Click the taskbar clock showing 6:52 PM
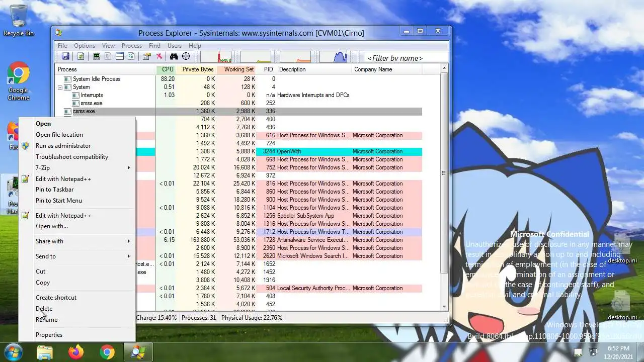 618,352
